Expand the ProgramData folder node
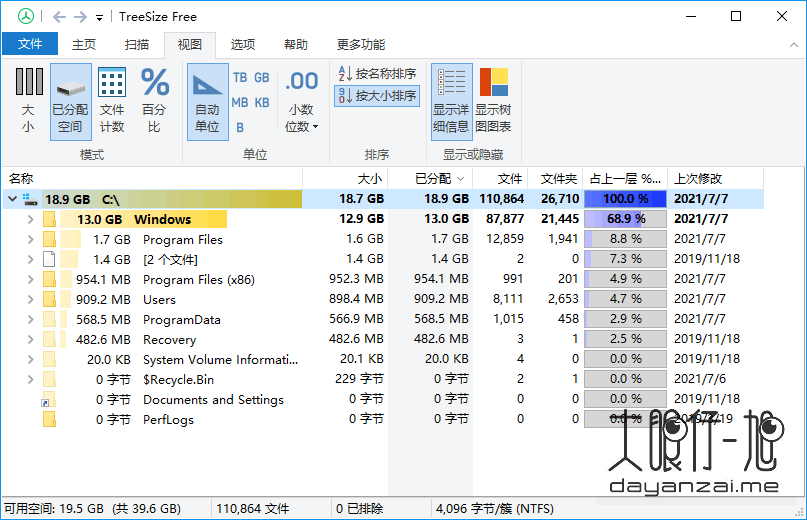The height and width of the screenshot is (520, 807). click(x=30, y=319)
